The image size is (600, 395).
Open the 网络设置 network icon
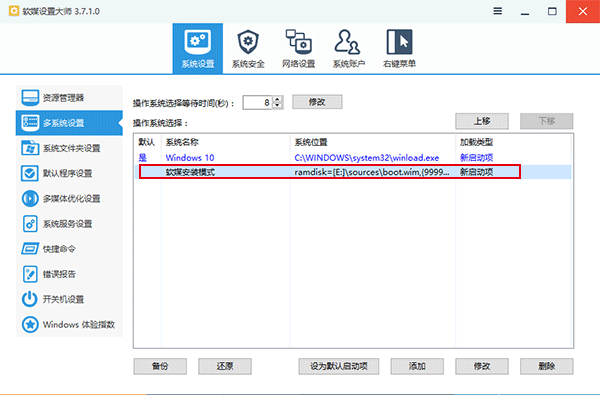298,42
